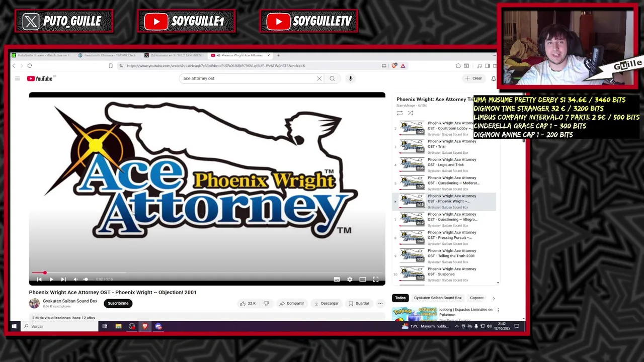
Task: Play the video with the play button
Action: point(51,279)
